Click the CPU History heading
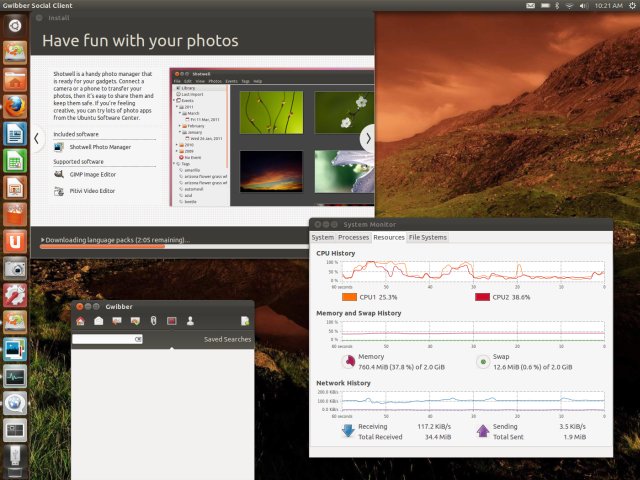This screenshot has width=640, height=480. (x=336, y=253)
